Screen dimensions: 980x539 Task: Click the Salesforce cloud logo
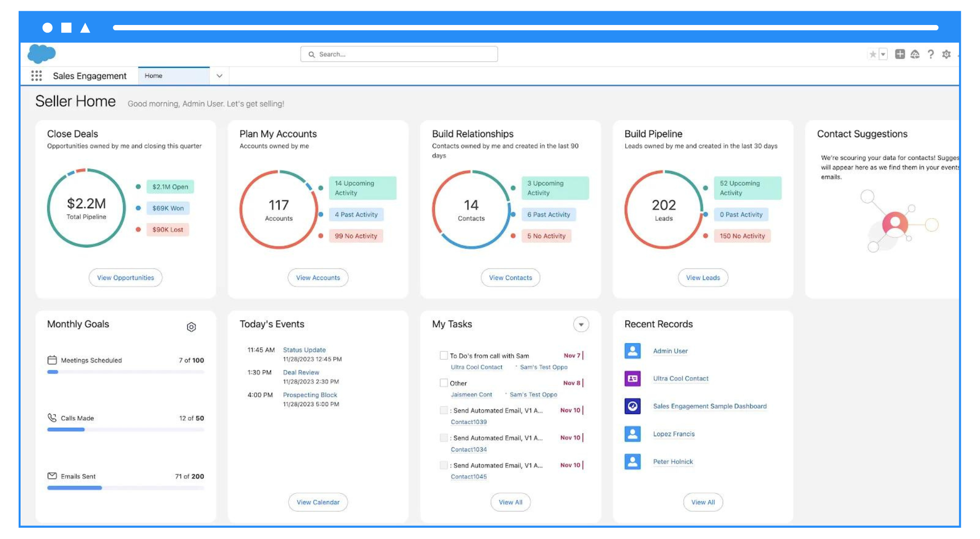coord(42,53)
